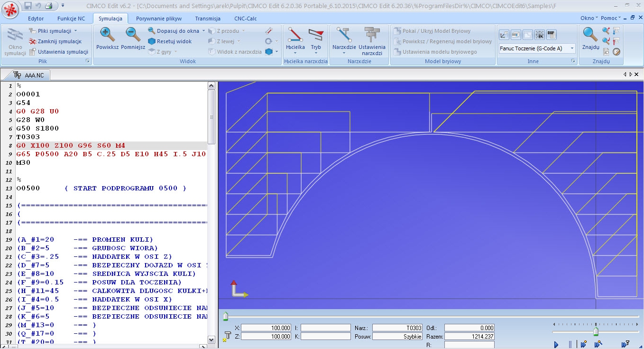Click the Undo icon in quick access toolbar

coord(38,5)
